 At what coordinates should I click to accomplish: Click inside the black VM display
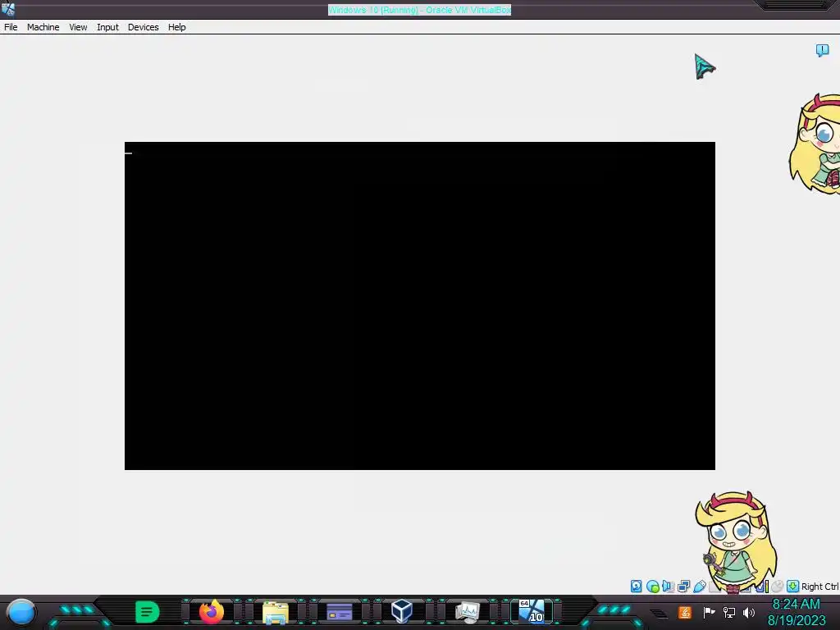click(419, 306)
